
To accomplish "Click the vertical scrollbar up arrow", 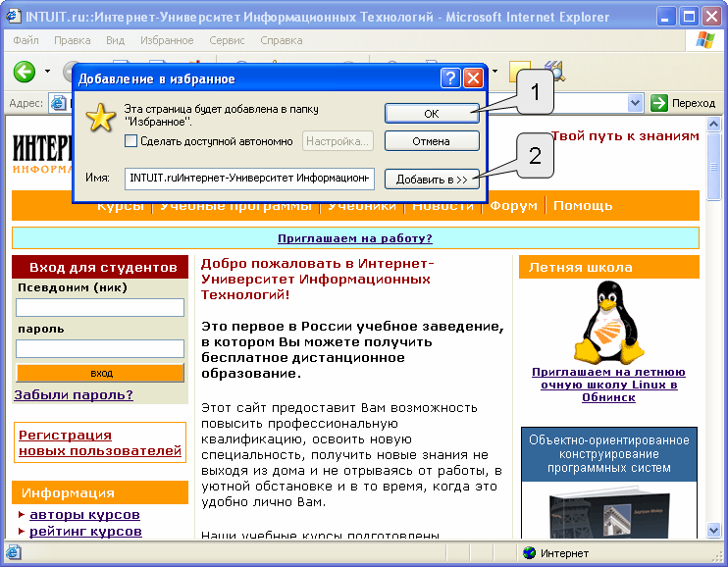I will tap(713, 124).
